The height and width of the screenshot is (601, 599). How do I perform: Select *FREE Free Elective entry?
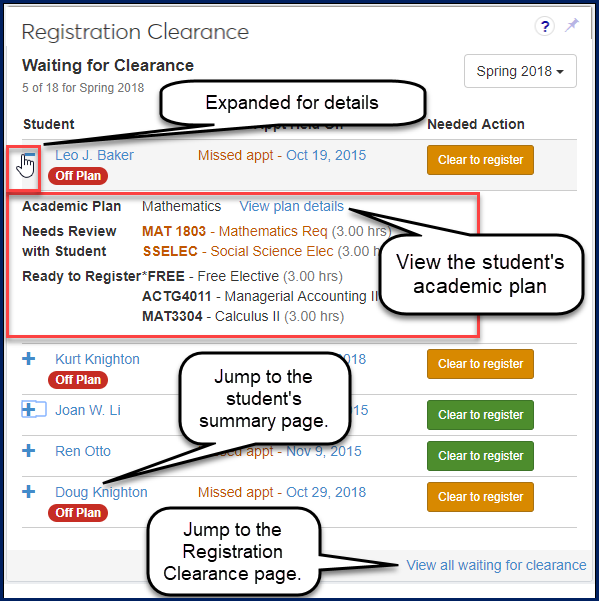242,276
